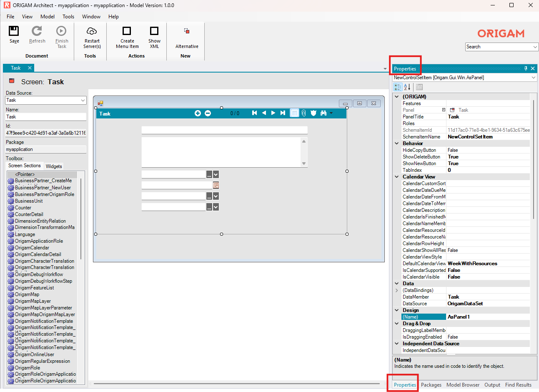Click the Categorized view icon in Properties
The height and width of the screenshot is (392, 539).
click(x=398, y=87)
